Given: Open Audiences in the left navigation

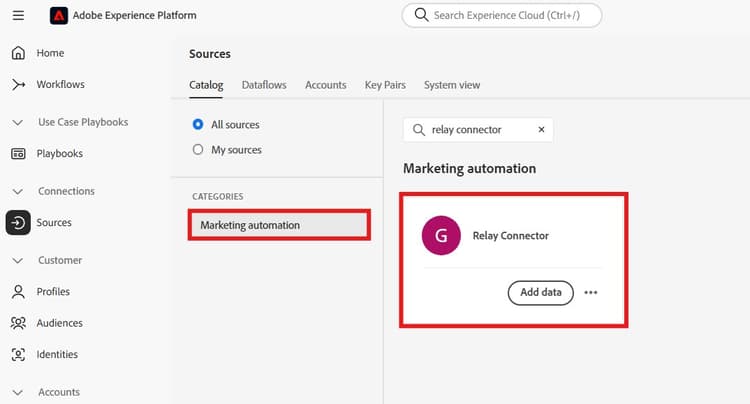Looking at the screenshot, I should 59,323.
